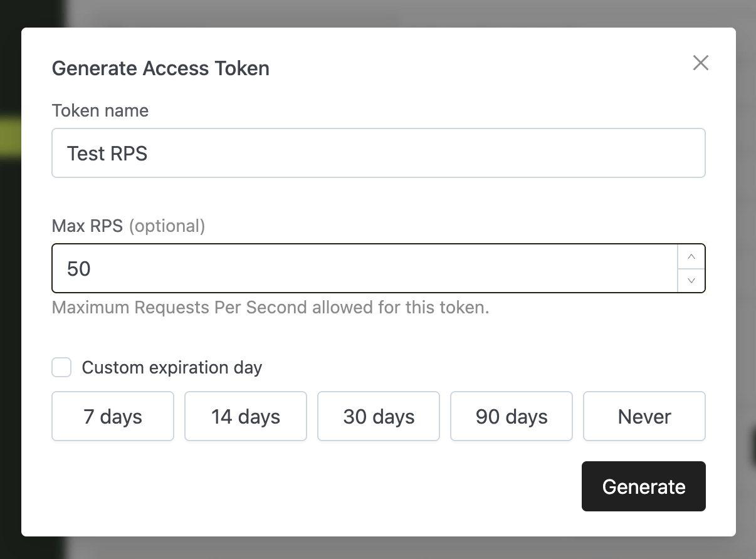Viewport: 756px width, 559px height.
Task: Click the Max RPS (optional) label
Action: point(128,226)
